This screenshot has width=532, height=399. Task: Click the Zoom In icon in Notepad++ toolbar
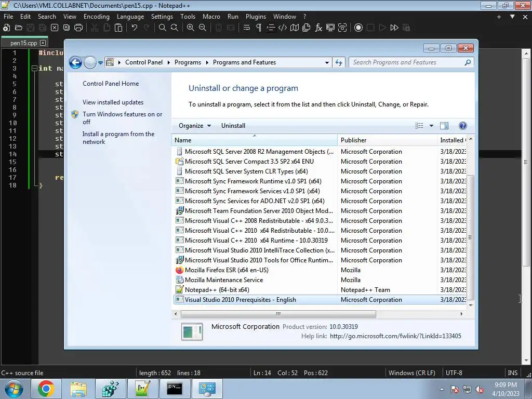[190, 28]
